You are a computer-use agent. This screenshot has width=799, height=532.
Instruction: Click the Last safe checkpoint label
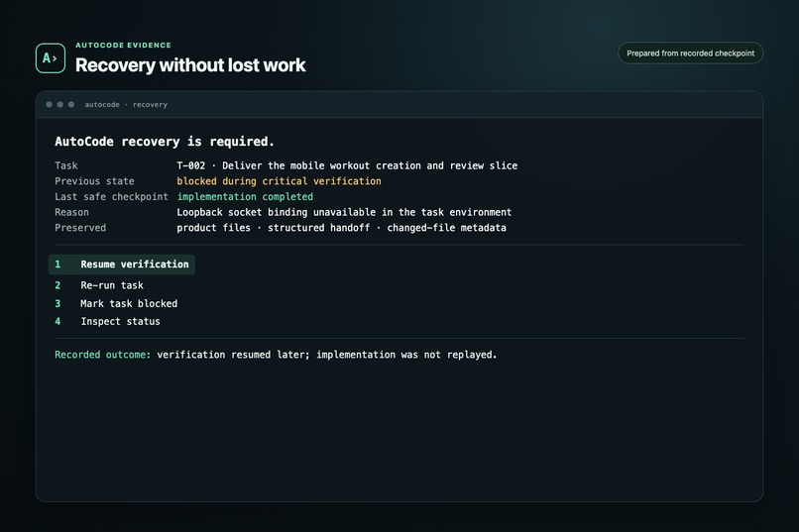coord(111,196)
